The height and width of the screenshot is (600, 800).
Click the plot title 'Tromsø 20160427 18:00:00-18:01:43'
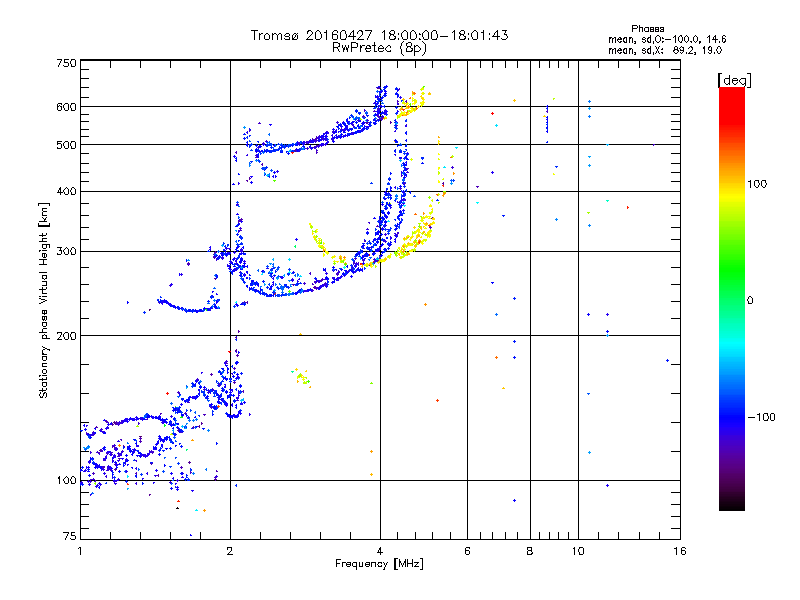pos(379,35)
